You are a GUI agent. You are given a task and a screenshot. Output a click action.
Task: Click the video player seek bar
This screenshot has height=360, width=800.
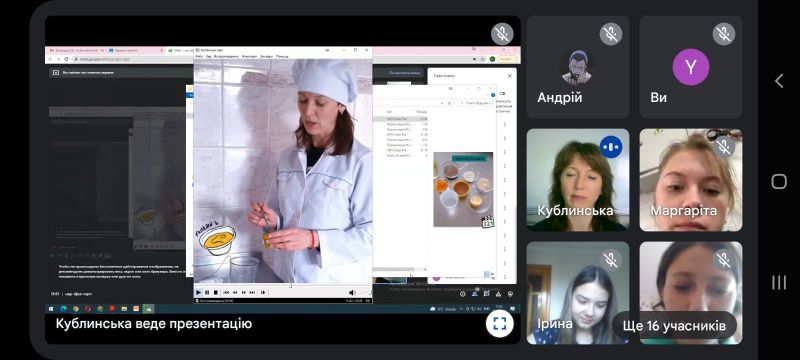pos(283,286)
